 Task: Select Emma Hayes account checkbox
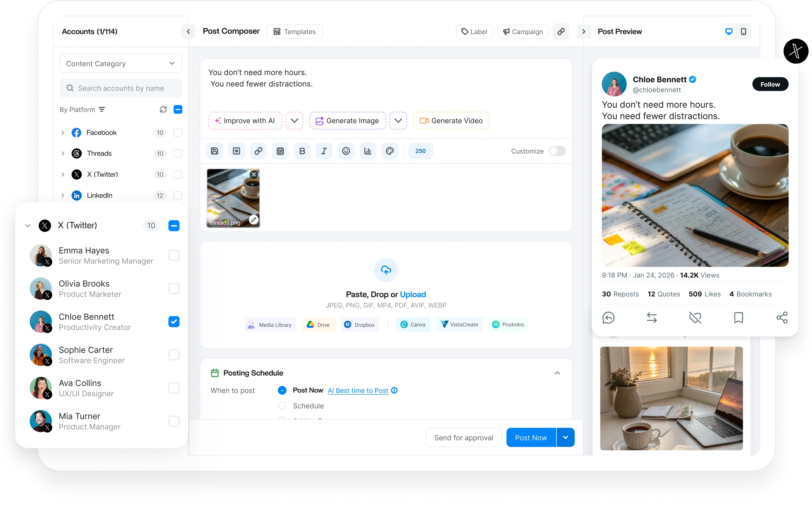coord(174,255)
